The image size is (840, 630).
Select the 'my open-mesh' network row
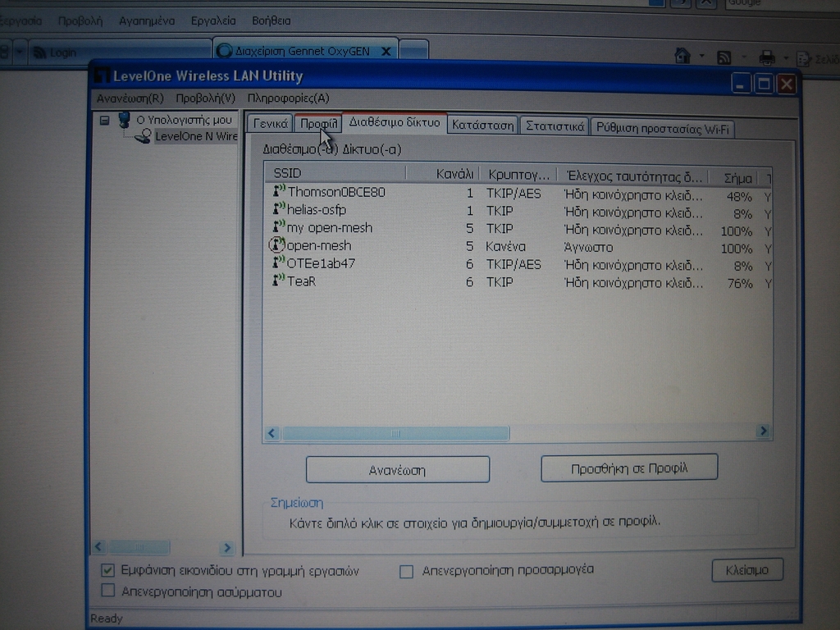pos(518,230)
